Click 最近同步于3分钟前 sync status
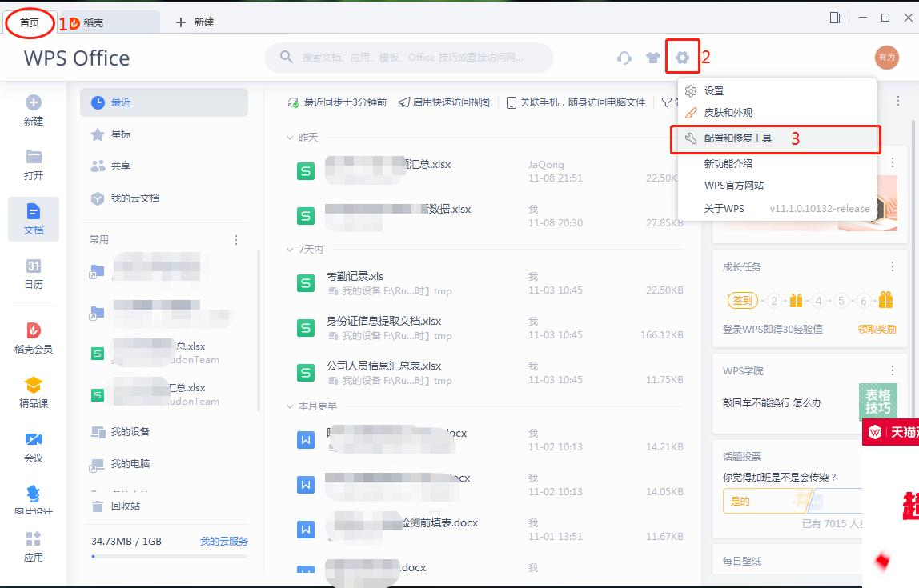The image size is (919, 588). coord(337,102)
